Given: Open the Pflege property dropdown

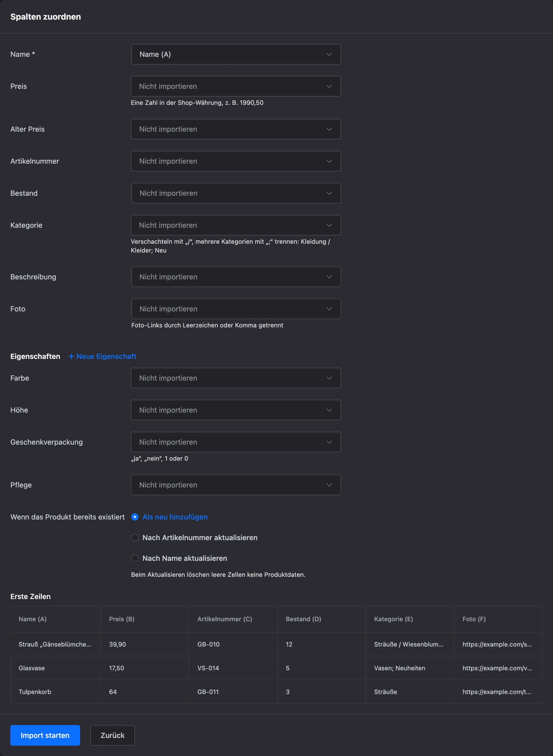Looking at the screenshot, I should [x=236, y=485].
